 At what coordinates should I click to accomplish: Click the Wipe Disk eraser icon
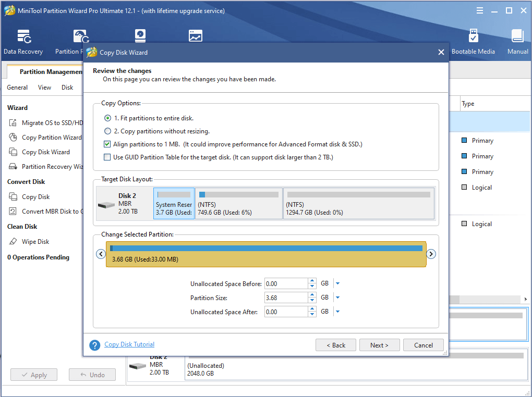tap(13, 241)
